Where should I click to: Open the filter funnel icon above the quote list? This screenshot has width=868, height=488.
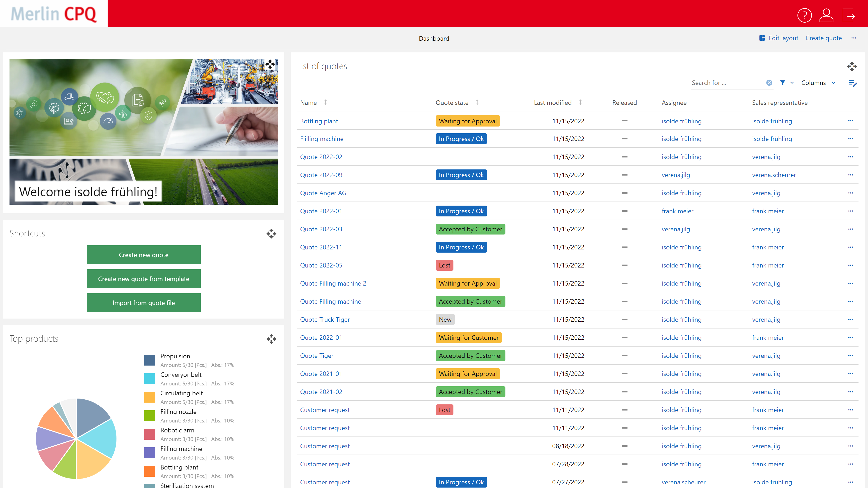coord(782,82)
